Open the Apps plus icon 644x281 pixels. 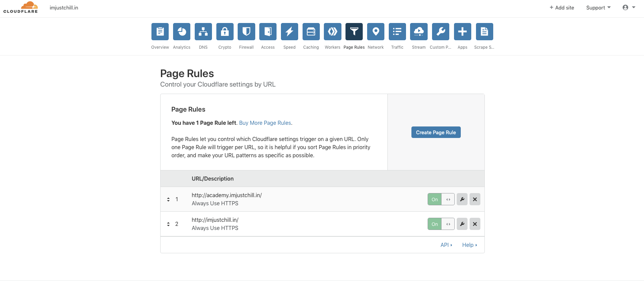[462, 31]
